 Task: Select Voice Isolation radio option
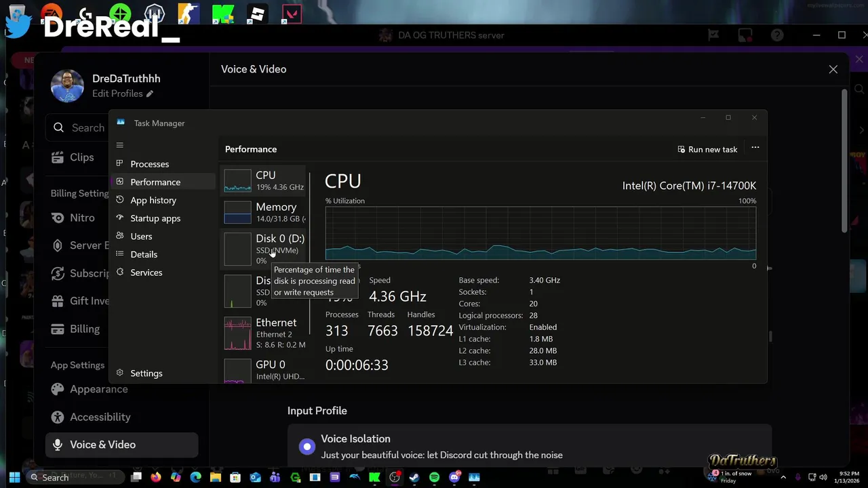[307, 447]
